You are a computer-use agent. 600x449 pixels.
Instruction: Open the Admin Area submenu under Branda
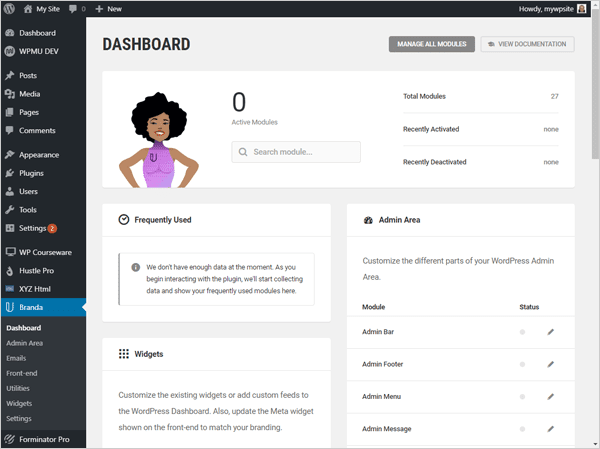point(24,343)
